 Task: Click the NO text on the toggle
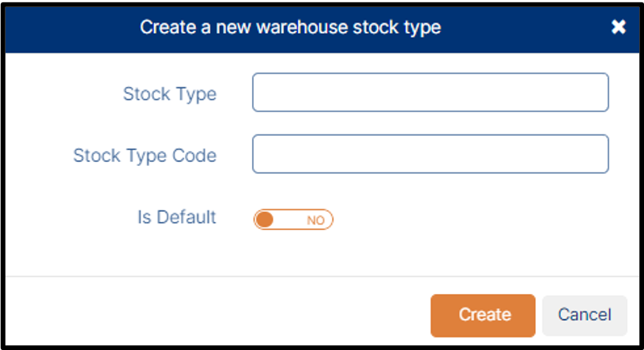pyautogui.click(x=315, y=220)
